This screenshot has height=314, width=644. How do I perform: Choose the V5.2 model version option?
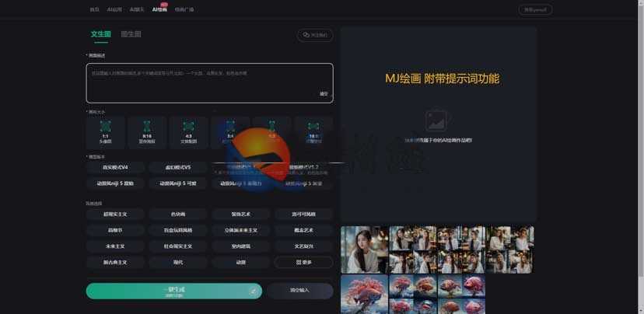click(x=304, y=167)
